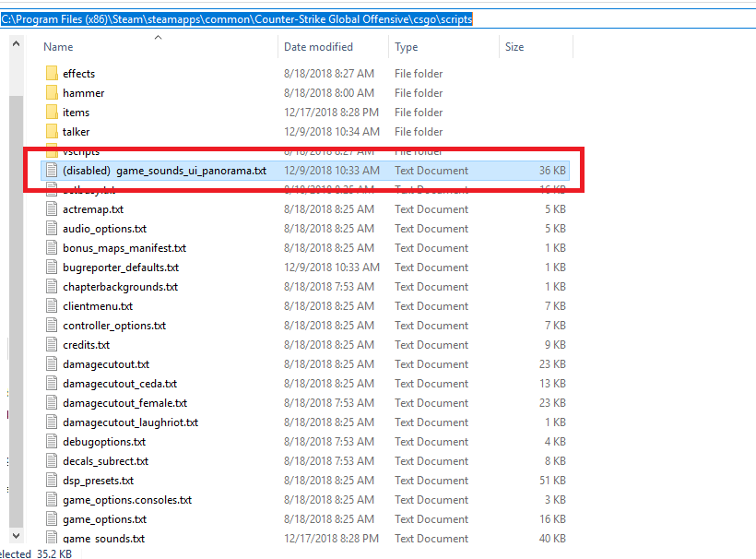
Task: Select the credits.txt file name
Action: click(87, 345)
